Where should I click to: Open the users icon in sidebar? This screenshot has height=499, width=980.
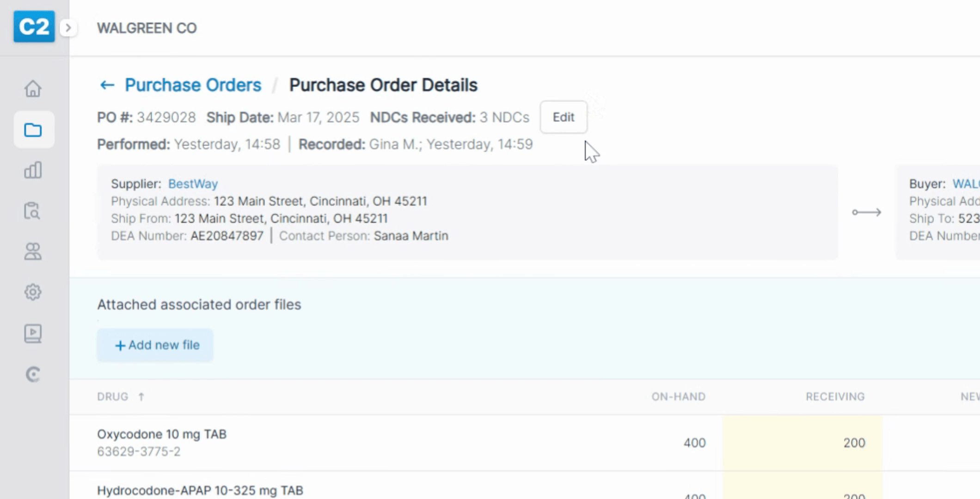point(33,252)
